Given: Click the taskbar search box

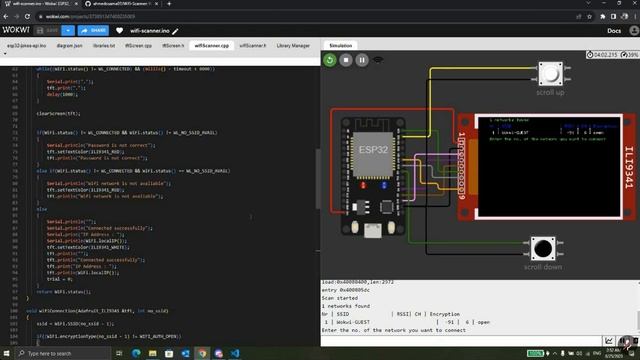Looking at the screenshot, I should coord(63,353).
